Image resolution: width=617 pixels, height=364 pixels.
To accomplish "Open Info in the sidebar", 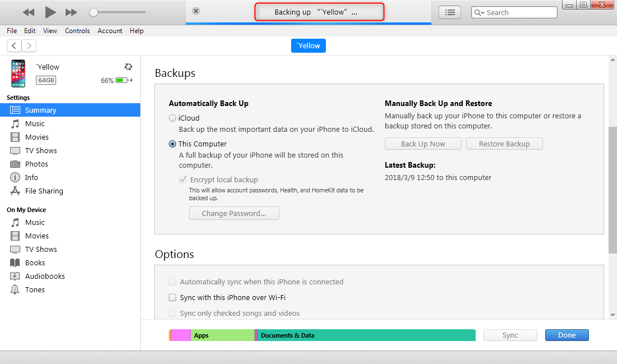I will click(70, 177).
